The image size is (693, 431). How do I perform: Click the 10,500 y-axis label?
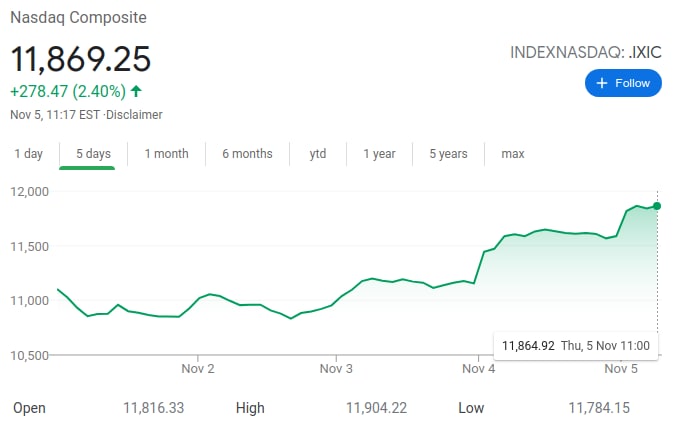30,355
